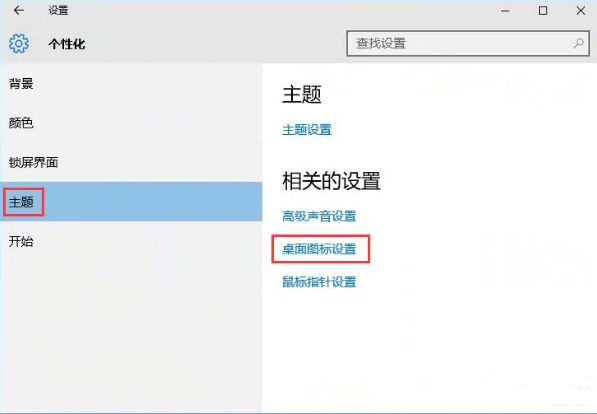Image resolution: width=597 pixels, height=414 pixels.
Task: Click the 相关的设置 heading
Action: coord(331,181)
